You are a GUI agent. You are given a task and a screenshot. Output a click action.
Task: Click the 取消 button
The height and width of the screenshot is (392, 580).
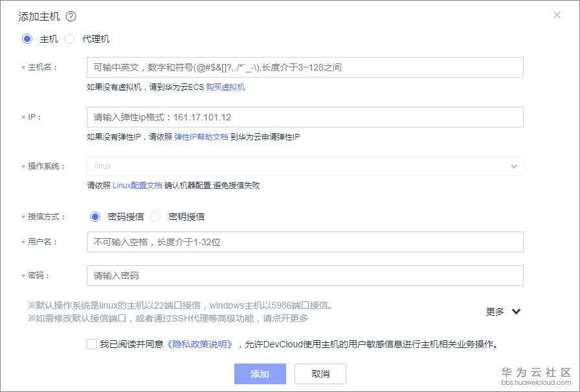(x=320, y=374)
